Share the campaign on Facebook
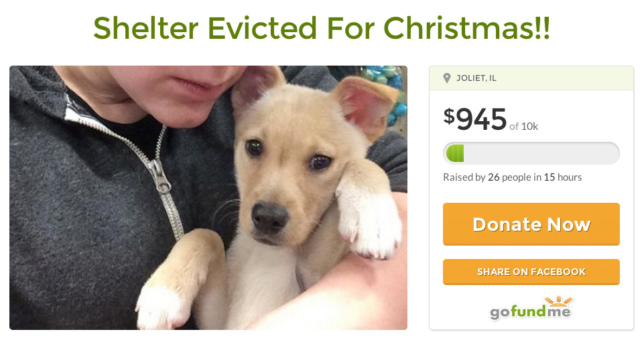 (x=531, y=272)
